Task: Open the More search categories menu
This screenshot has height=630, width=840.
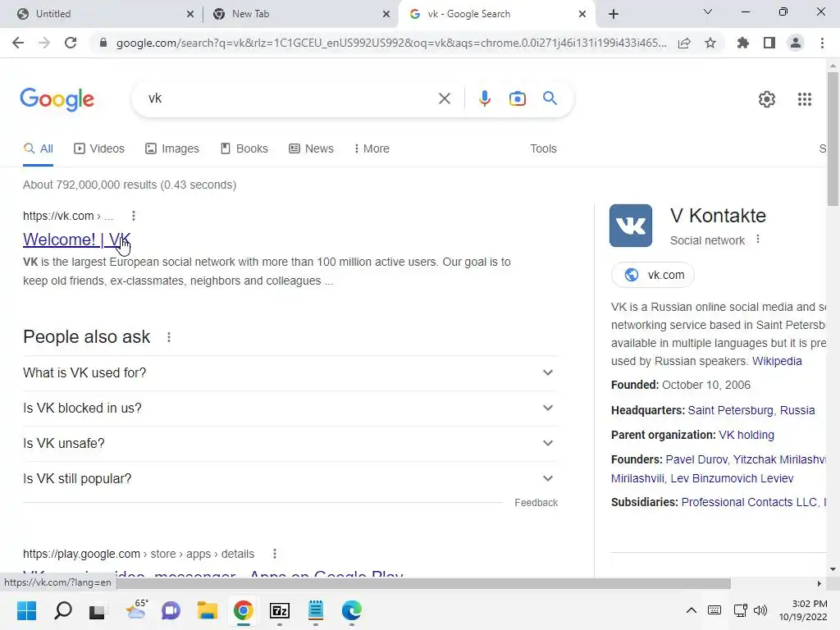Action: coord(372,148)
